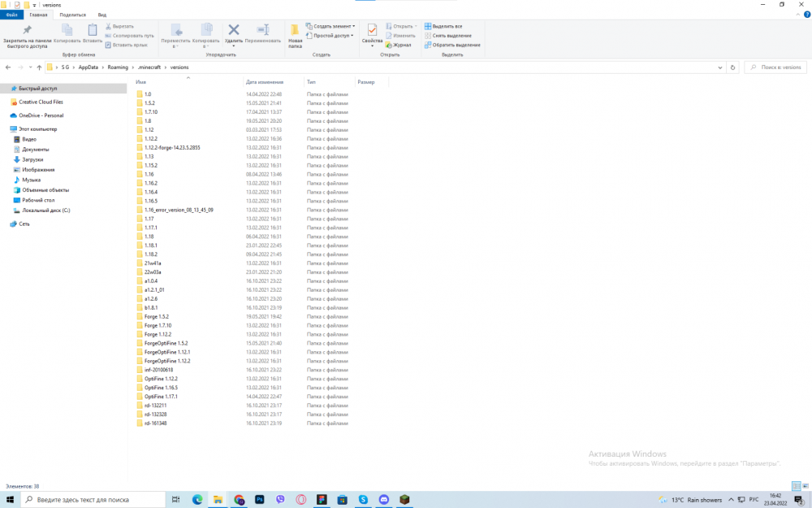Click the Cut (Вырезать) scissors icon
Screen dimensions: 812x508
pyautogui.click(x=108, y=27)
